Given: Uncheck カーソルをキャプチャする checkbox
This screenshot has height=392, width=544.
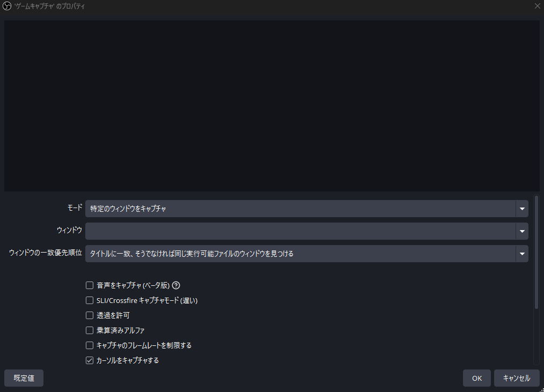Looking at the screenshot, I should coord(90,360).
